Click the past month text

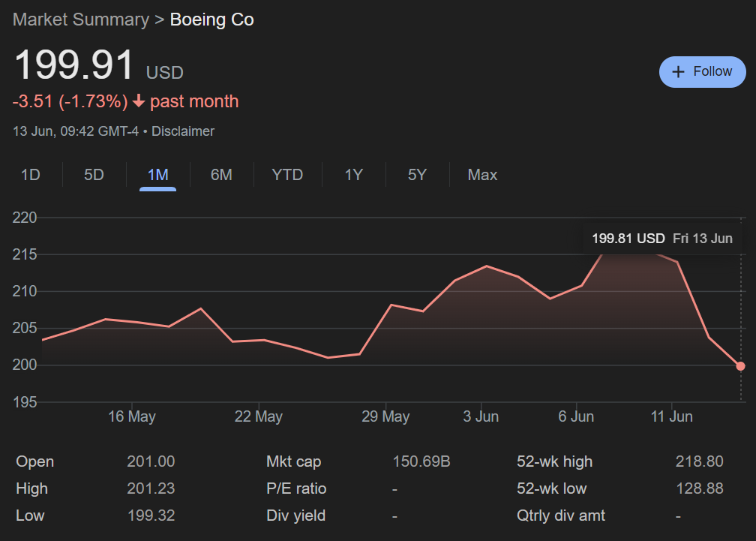click(194, 101)
